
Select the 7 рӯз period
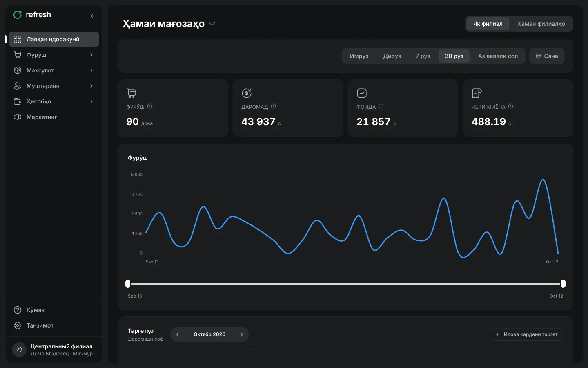[423, 56]
